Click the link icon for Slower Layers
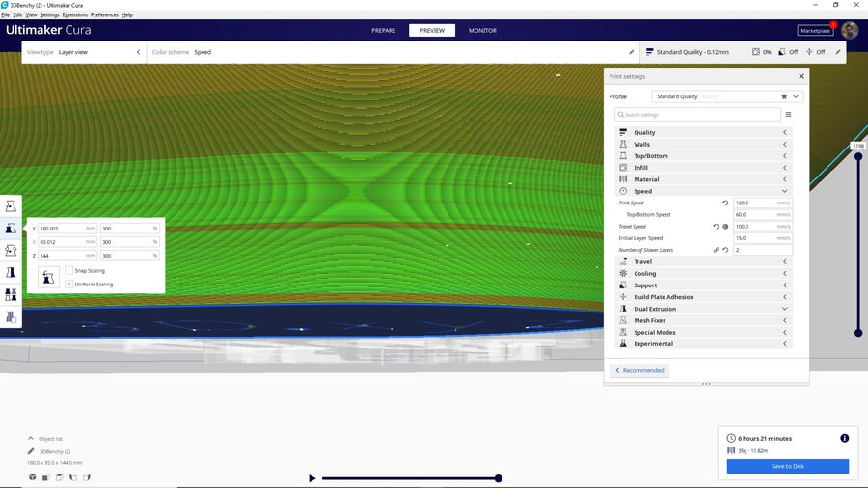Screen dimensions: 868x488 716,250
